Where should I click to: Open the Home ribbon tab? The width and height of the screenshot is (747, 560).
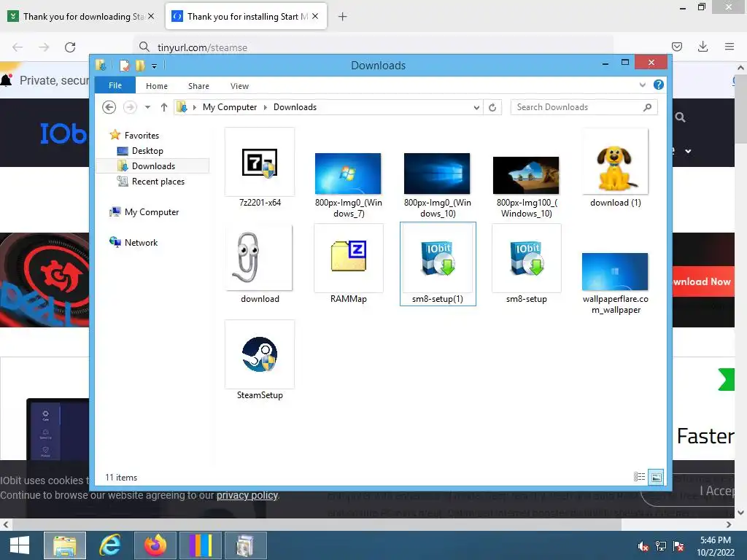(x=157, y=86)
